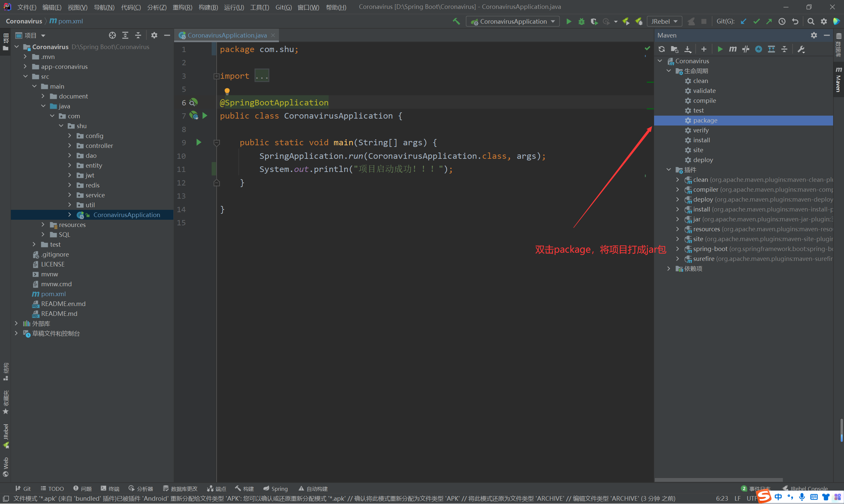
Task: Expand the resources folder in project tree
Action: (43, 225)
